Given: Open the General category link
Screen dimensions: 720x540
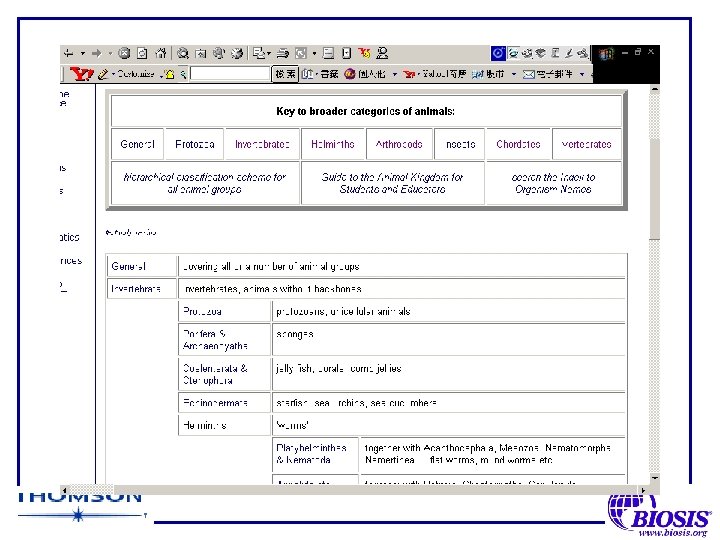Looking at the screenshot, I should point(137,144).
